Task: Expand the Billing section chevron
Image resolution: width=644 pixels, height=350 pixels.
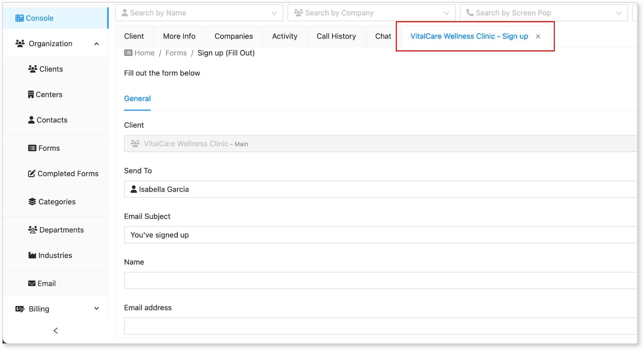Action: pos(97,309)
